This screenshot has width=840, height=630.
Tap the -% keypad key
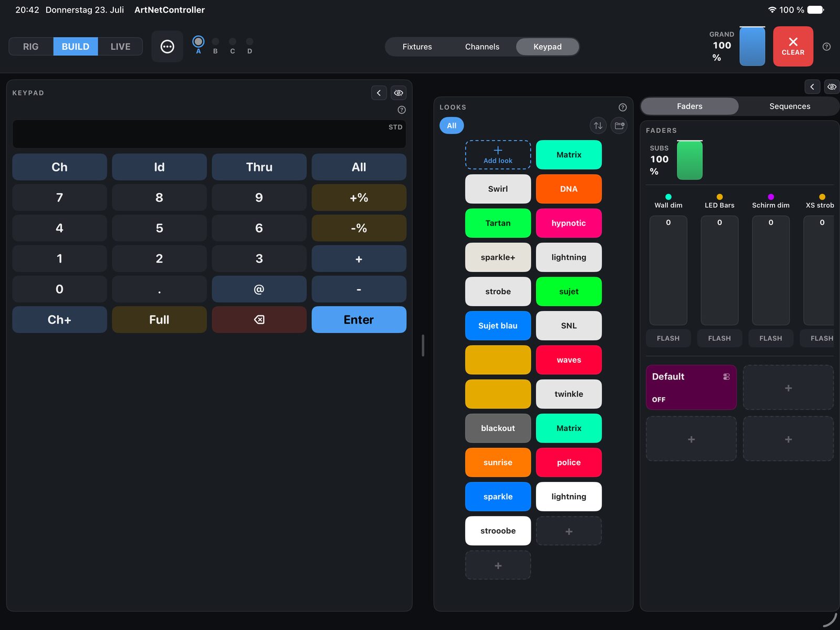(x=359, y=228)
